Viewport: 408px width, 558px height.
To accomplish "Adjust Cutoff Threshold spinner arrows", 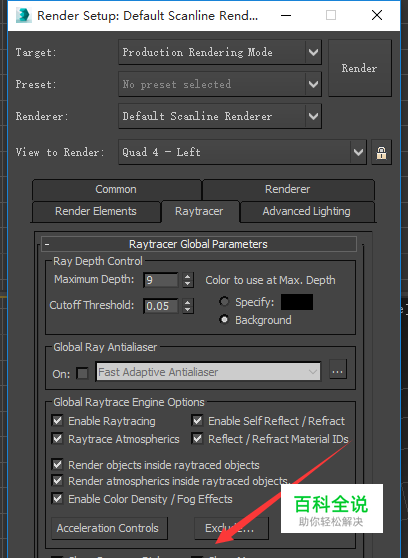I will point(188,306).
